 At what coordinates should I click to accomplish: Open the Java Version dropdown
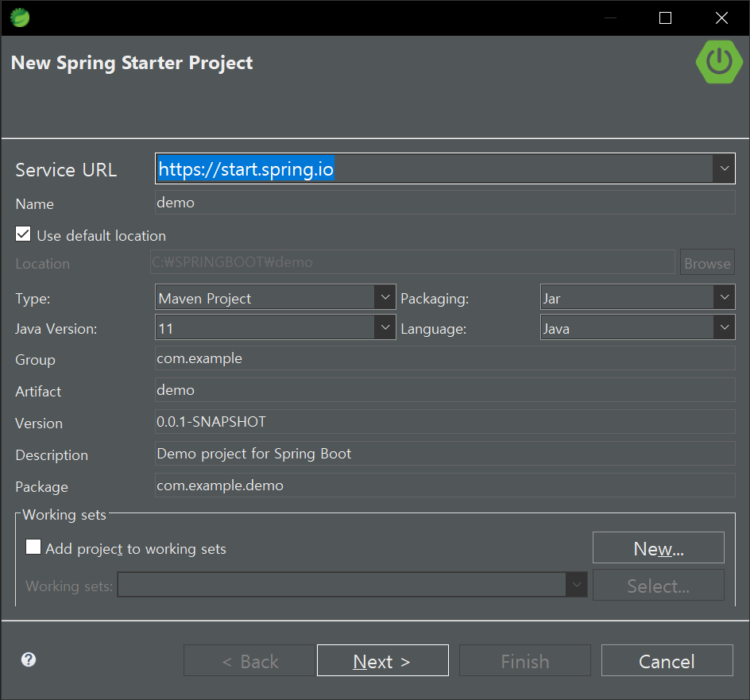[385, 327]
